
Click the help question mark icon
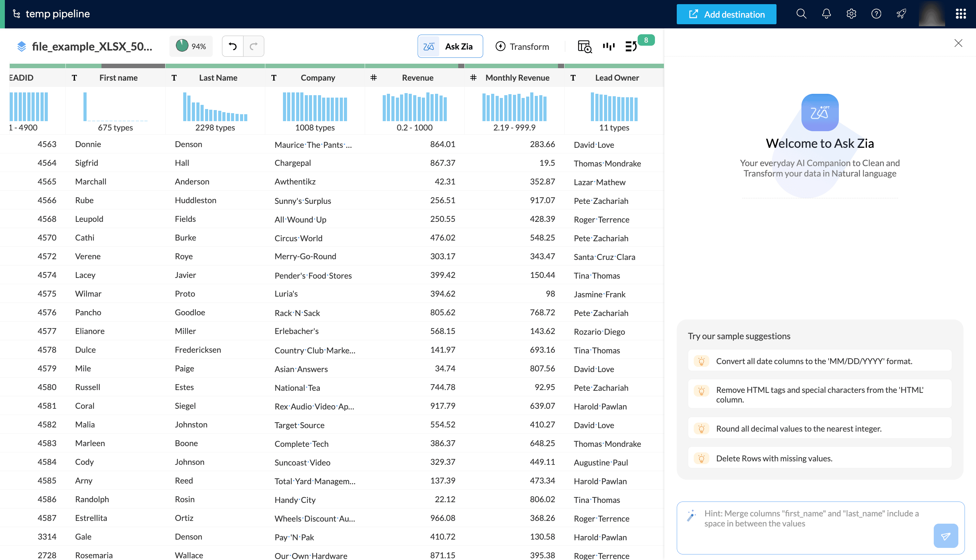pyautogui.click(x=876, y=14)
